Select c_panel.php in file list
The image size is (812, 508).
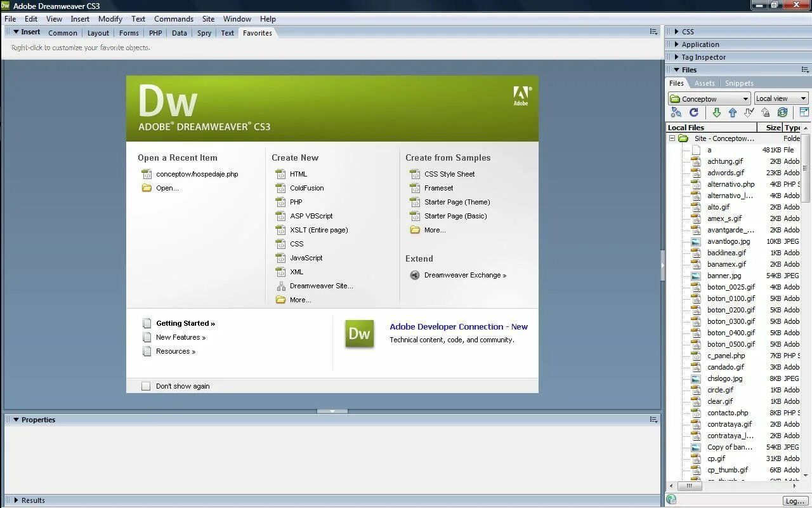[x=726, y=356]
